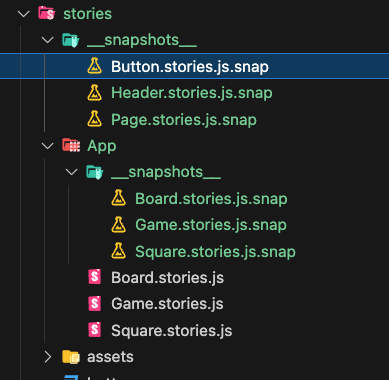The height and width of the screenshot is (380, 389).
Task: Click the red App folder icon
Action: click(71, 145)
